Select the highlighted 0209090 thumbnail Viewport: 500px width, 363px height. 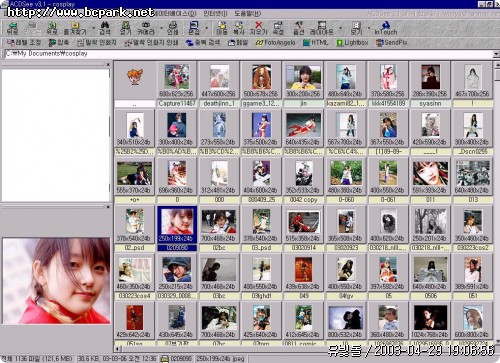coord(177,228)
